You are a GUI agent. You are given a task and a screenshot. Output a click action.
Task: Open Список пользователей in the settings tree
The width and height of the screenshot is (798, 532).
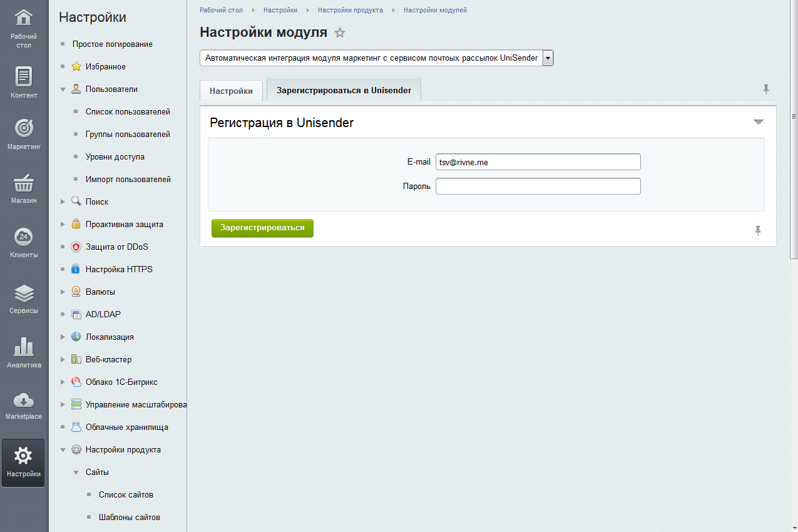tap(128, 111)
